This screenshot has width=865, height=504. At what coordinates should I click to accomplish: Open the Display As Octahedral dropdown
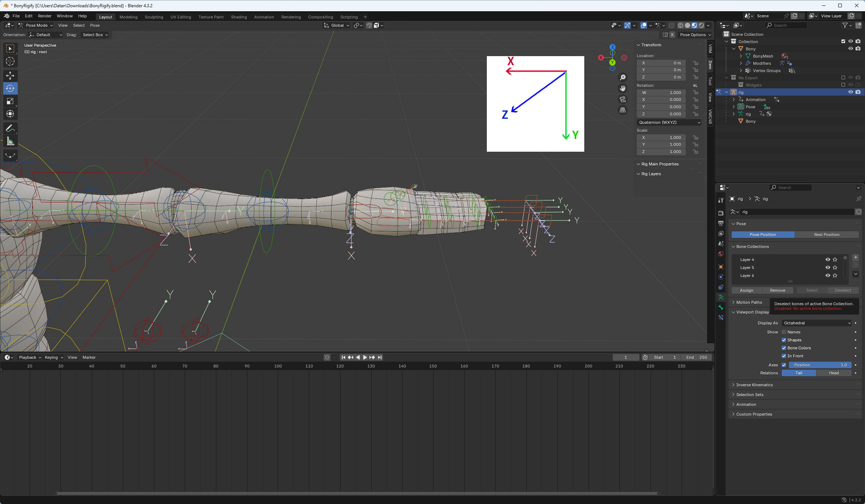click(816, 323)
